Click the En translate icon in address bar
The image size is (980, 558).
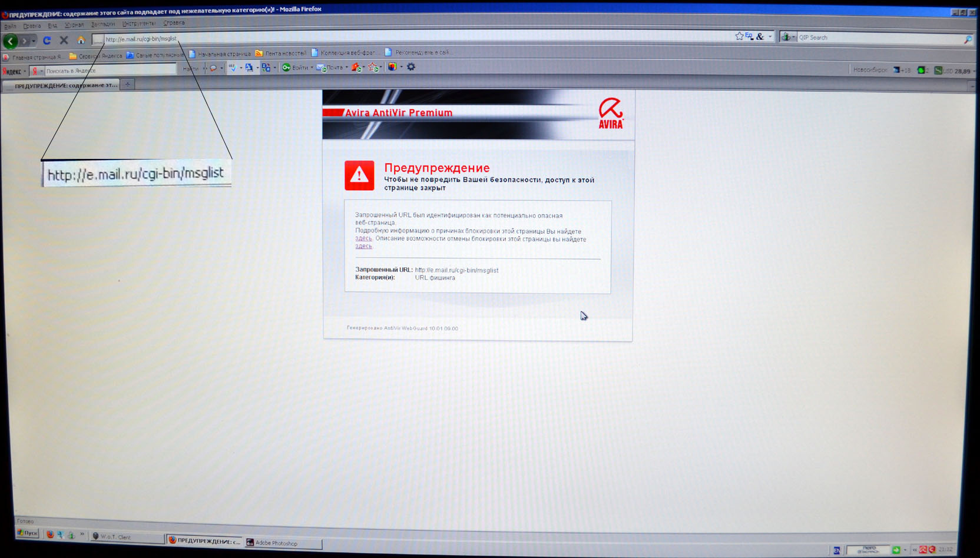pos(749,36)
